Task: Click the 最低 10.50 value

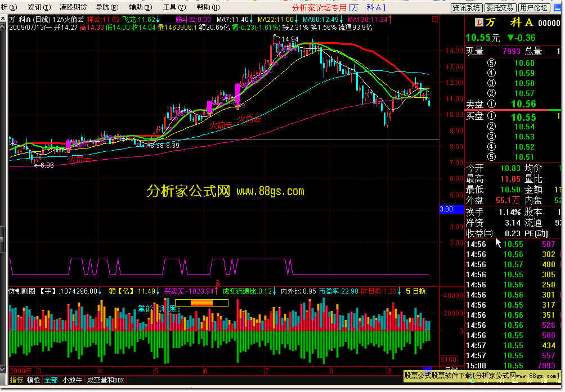Action: point(510,190)
